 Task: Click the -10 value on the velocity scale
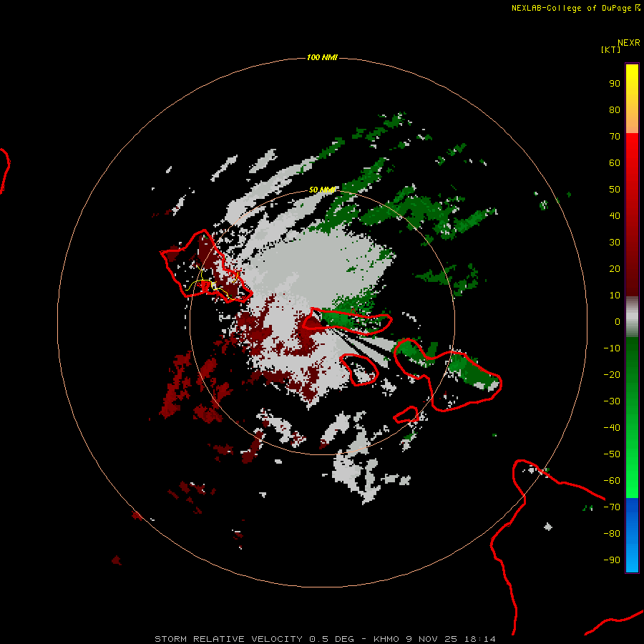coord(612,348)
